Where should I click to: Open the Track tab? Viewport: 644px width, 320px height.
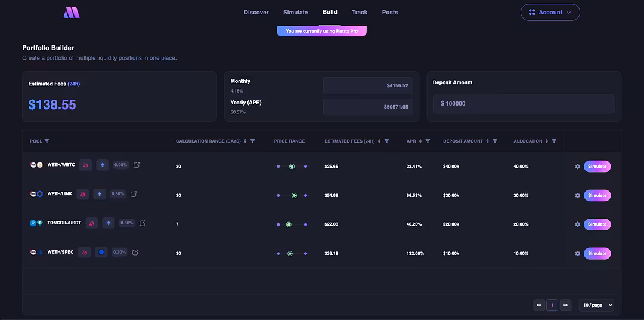click(360, 13)
